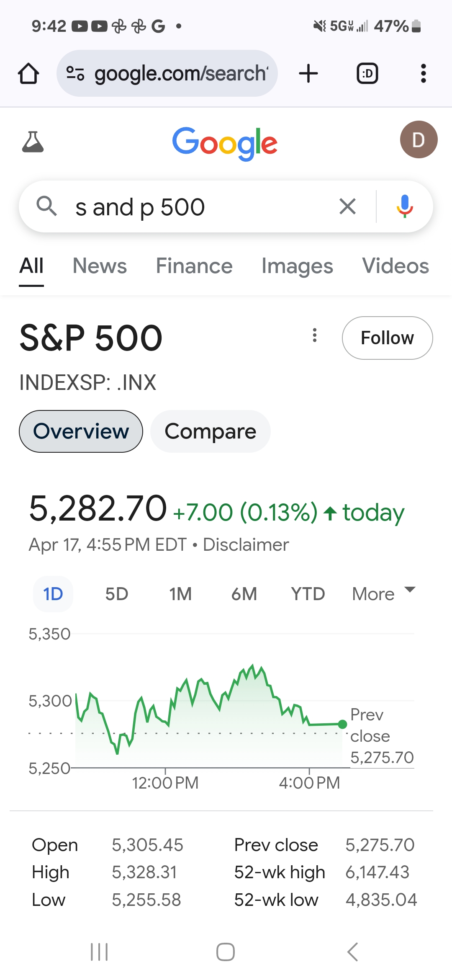Viewport: 452px width, 980px height.
Task: Select the 5D chart range
Action: point(117,594)
